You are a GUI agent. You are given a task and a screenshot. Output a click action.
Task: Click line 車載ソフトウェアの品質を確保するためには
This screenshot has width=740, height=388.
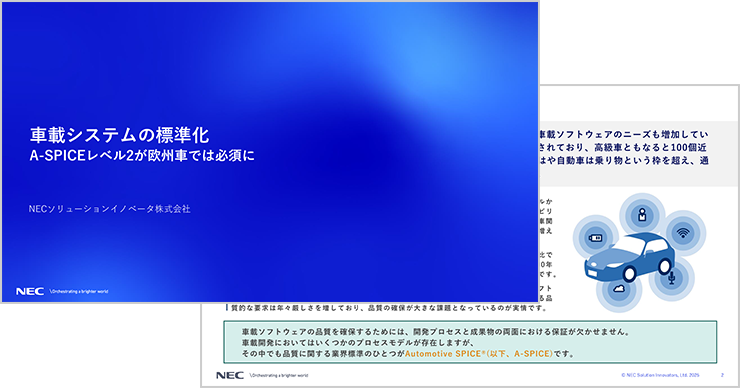[x=436, y=332]
